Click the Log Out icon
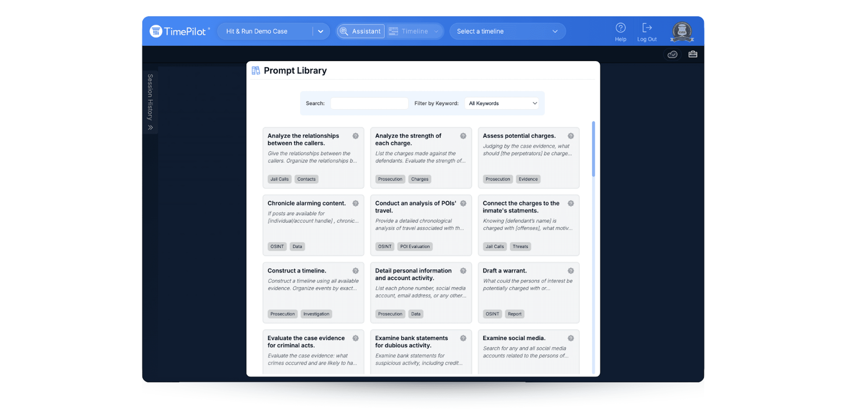Viewport: 868px width, 416px height. click(646, 28)
